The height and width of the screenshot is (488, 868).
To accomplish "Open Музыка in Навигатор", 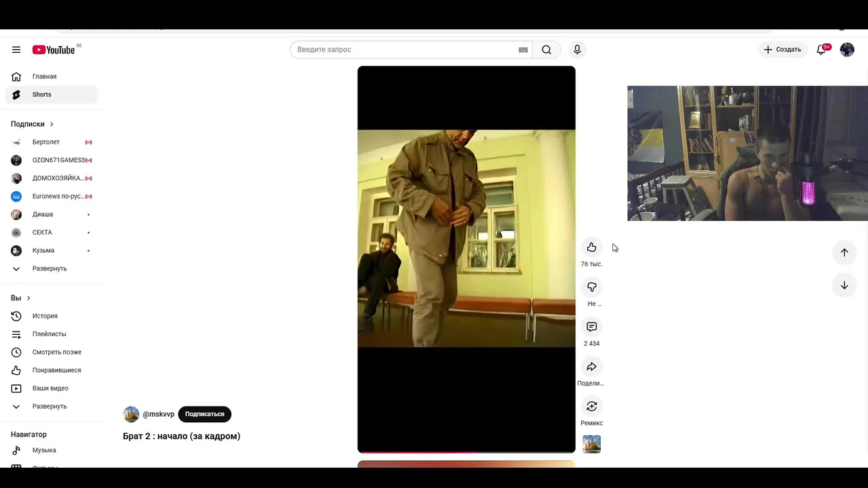I will coord(52,450).
